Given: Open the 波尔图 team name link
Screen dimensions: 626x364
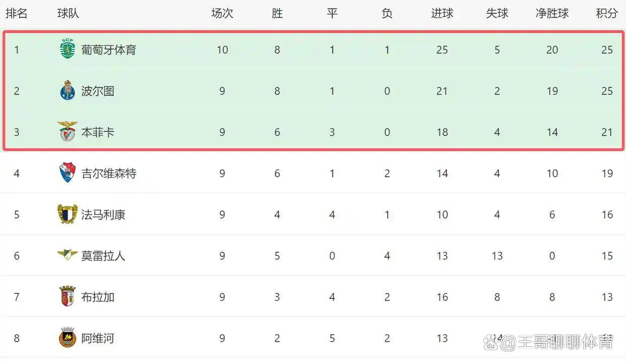Looking at the screenshot, I should pos(98,91).
